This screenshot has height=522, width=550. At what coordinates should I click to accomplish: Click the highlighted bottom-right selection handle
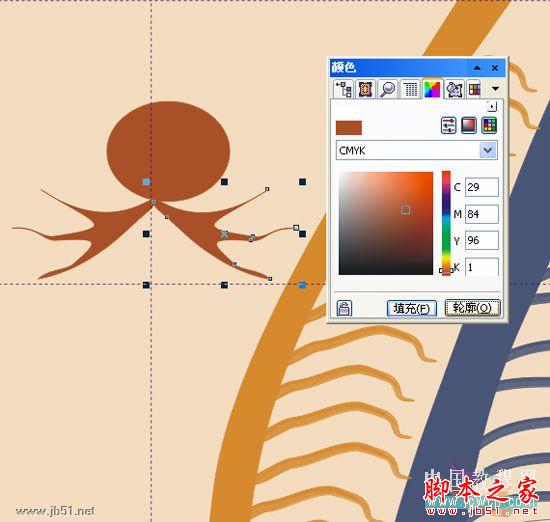[302, 285]
